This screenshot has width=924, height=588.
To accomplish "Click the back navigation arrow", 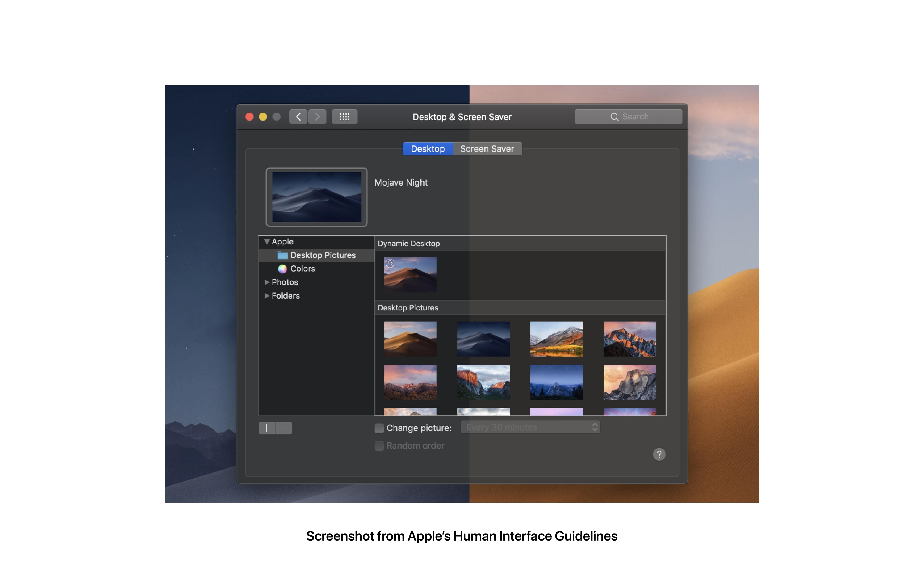I will pos(298,117).
